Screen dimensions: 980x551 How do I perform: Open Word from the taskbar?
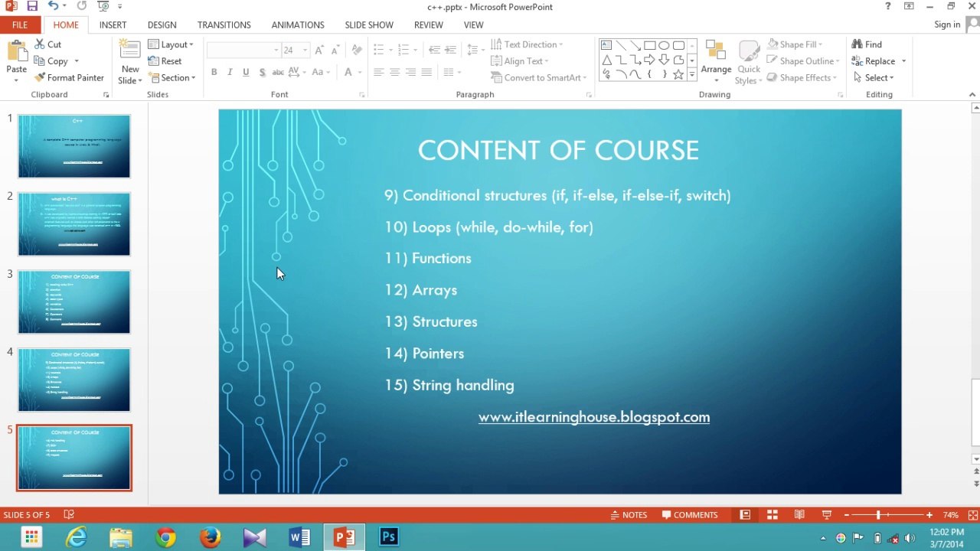pyautogui.click(x=299, y=537)
